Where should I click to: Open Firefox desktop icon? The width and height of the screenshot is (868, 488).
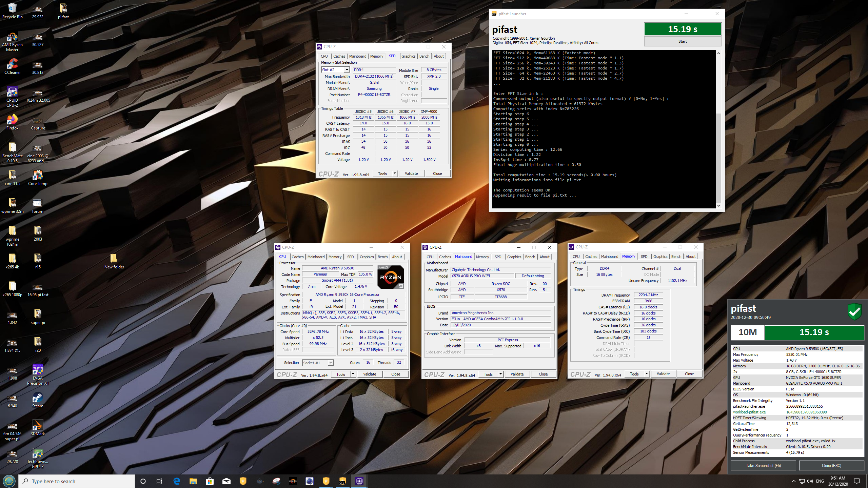click(12, 122)
